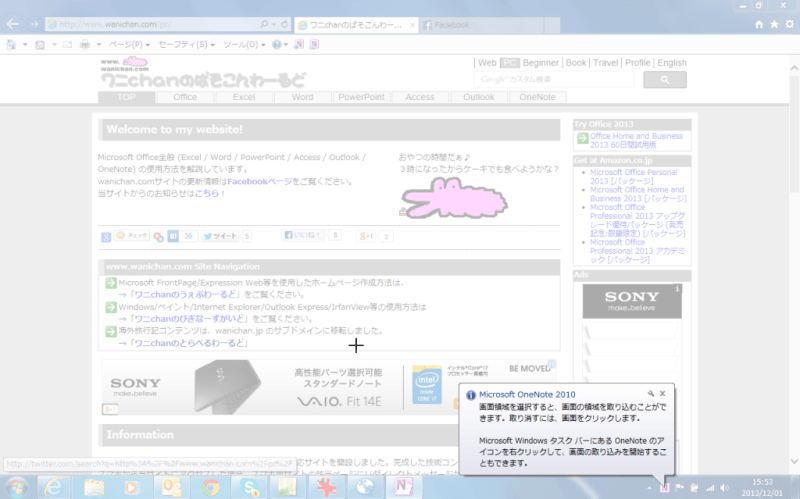
Task: Expand the Help icon dropdown arrow
Action: pos(285,45)
